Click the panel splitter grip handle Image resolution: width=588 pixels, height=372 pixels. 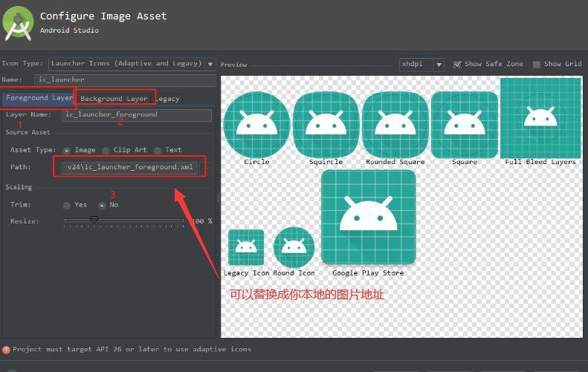[x=218, y=198]
